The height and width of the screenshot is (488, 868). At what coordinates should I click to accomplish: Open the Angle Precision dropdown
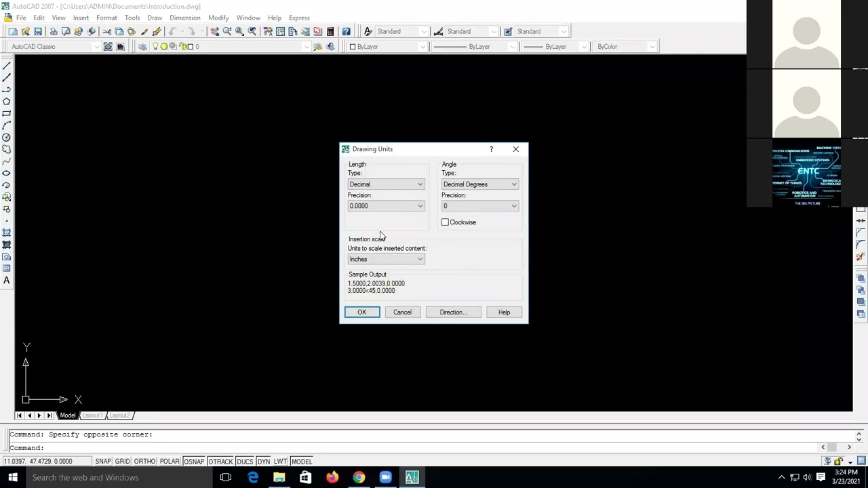(x=480, y=206)
